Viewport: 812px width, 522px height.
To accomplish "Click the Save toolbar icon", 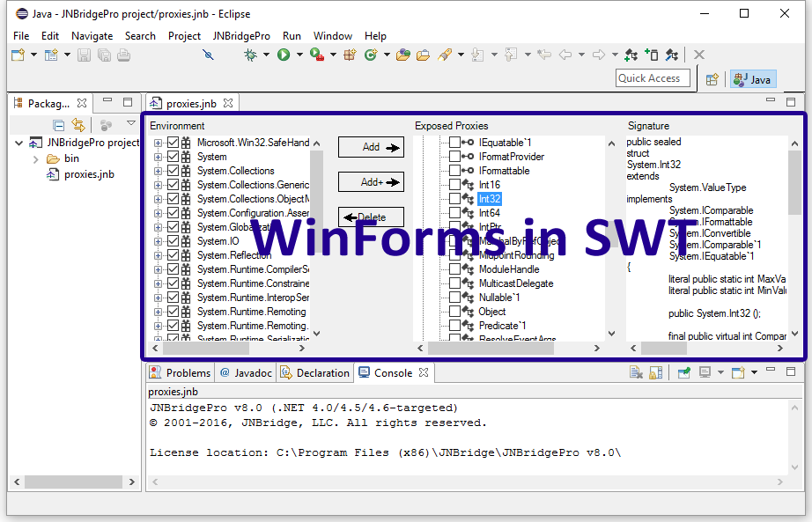I will (x=84, y=55).
